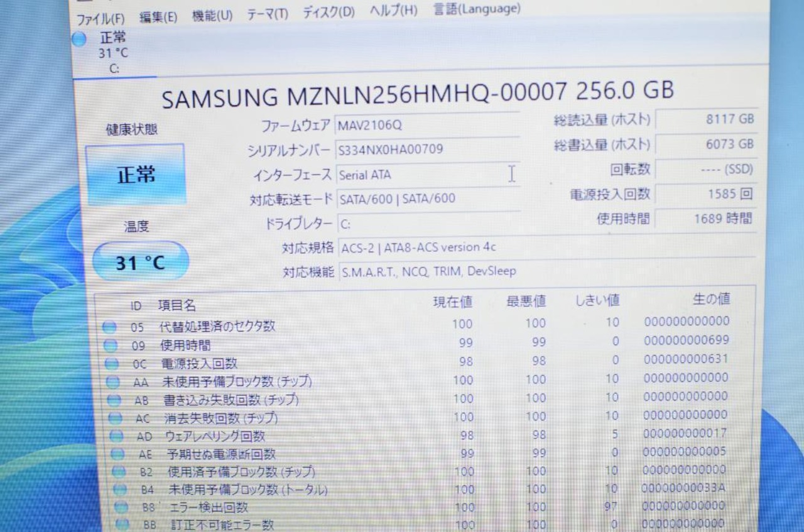Screen dimensions: 804x532
Task: Click status icon for row AC 消去失敗回数
Action: (116, 418)
